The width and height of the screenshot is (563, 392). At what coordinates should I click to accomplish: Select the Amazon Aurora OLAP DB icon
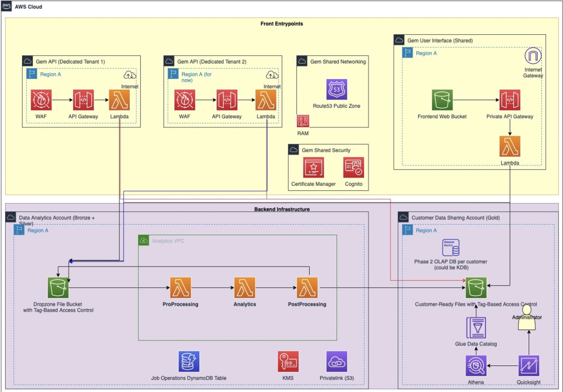coord(450,248)
